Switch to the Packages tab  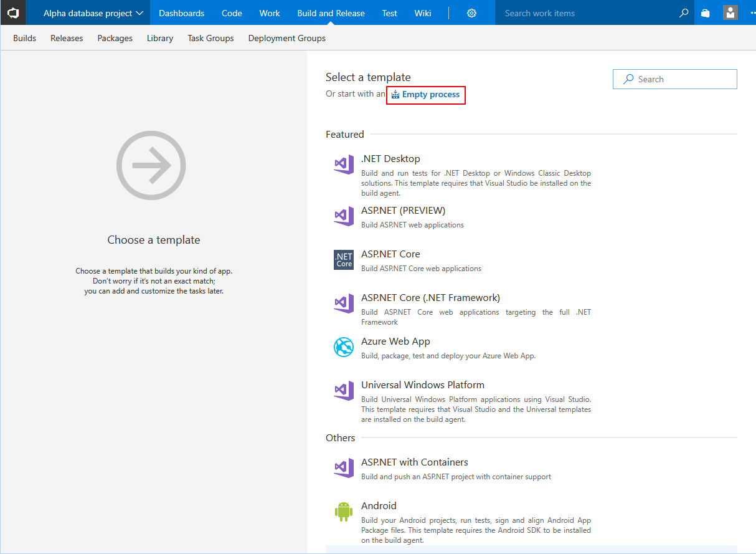pyautogui.click(x=115, y=38)
